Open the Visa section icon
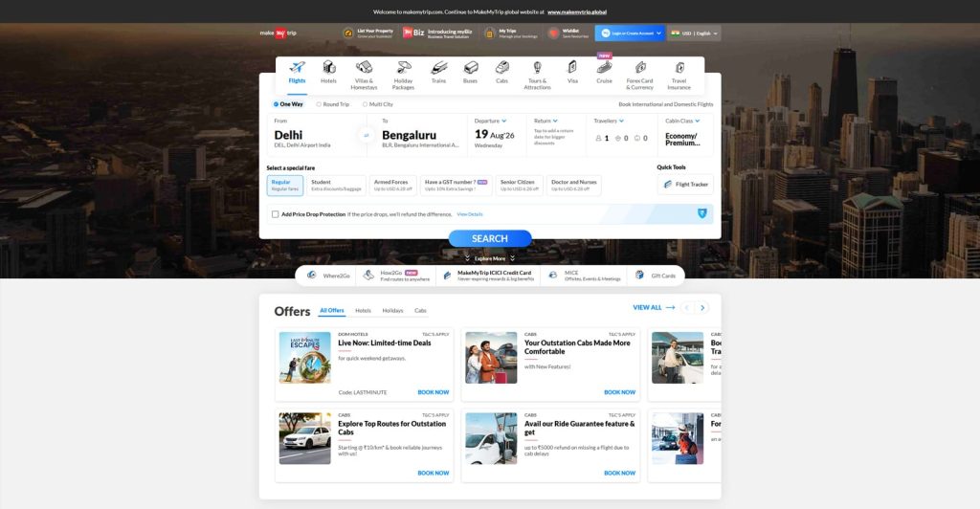The image size is (980, 509). coord(572,67)
